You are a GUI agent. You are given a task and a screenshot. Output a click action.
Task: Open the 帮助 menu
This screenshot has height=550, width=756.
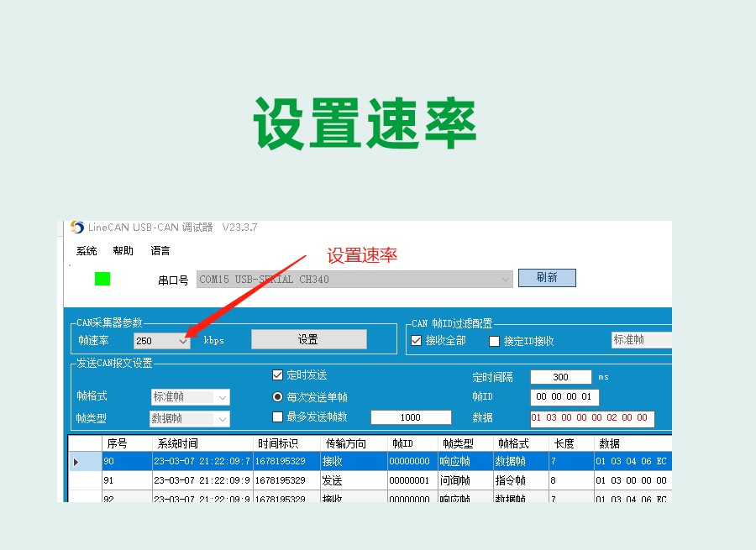123,251
